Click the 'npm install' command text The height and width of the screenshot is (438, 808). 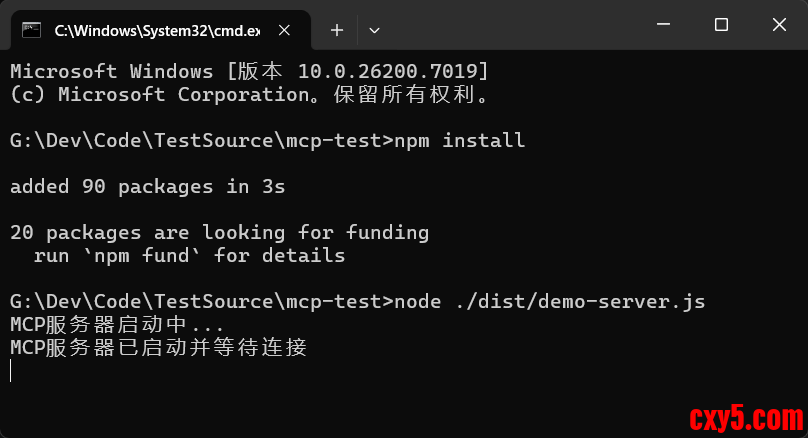click(x=459, y=140)
